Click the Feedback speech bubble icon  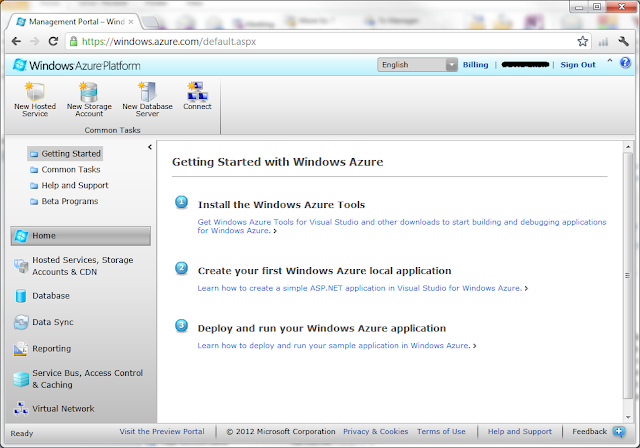619,432
